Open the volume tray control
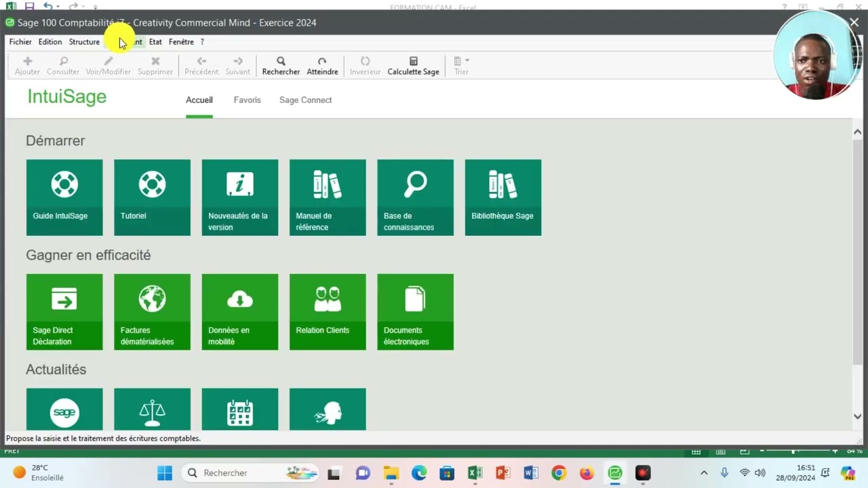The image size is (868, 488). pyautogui.click(x=760, y=473)
